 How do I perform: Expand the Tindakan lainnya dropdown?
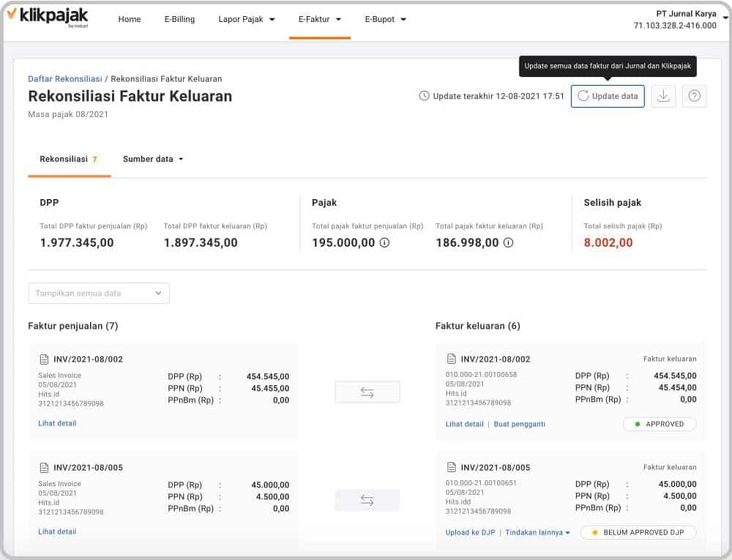click(537, 532)
